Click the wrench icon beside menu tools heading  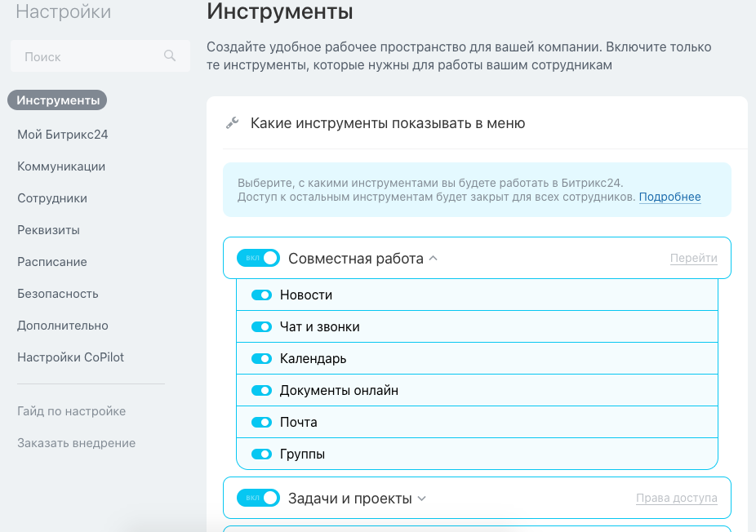tap(233, 123)
